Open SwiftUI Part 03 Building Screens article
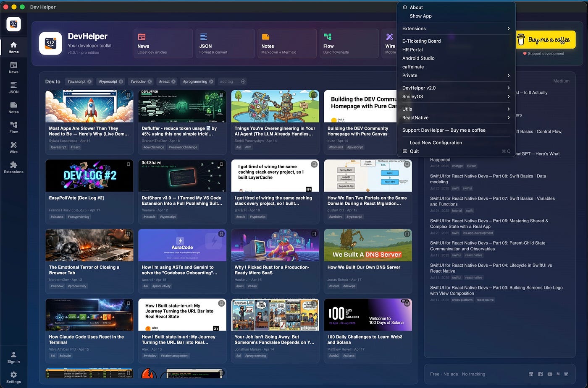The width and height of the screenshot is (588, 388). (x=496, y=291)
